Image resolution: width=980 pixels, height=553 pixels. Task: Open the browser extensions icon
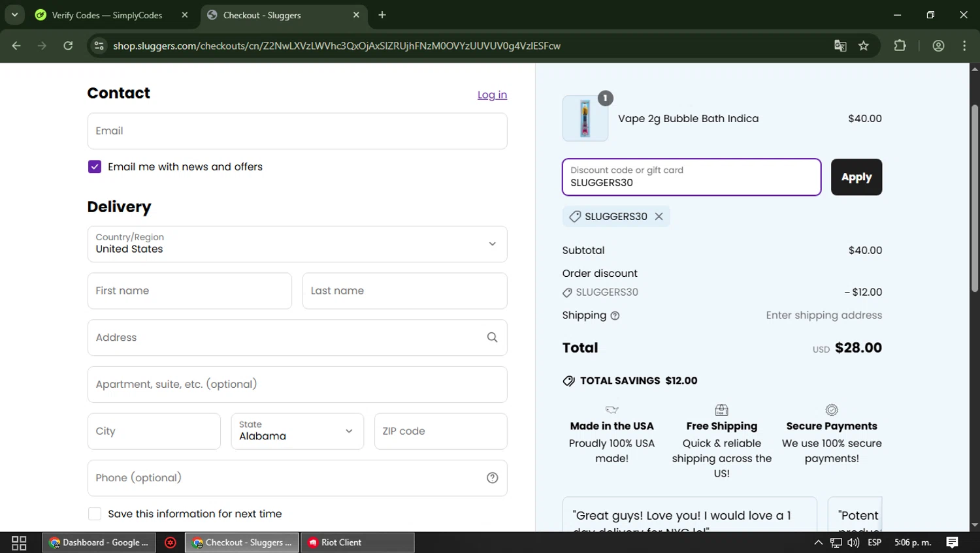click(900, 46)
